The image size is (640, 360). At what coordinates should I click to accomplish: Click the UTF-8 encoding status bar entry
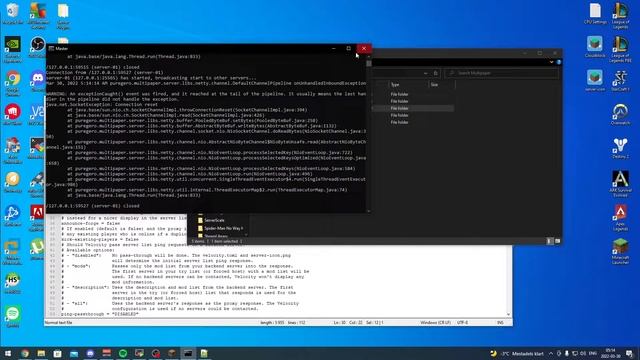[x=462, y=322]
